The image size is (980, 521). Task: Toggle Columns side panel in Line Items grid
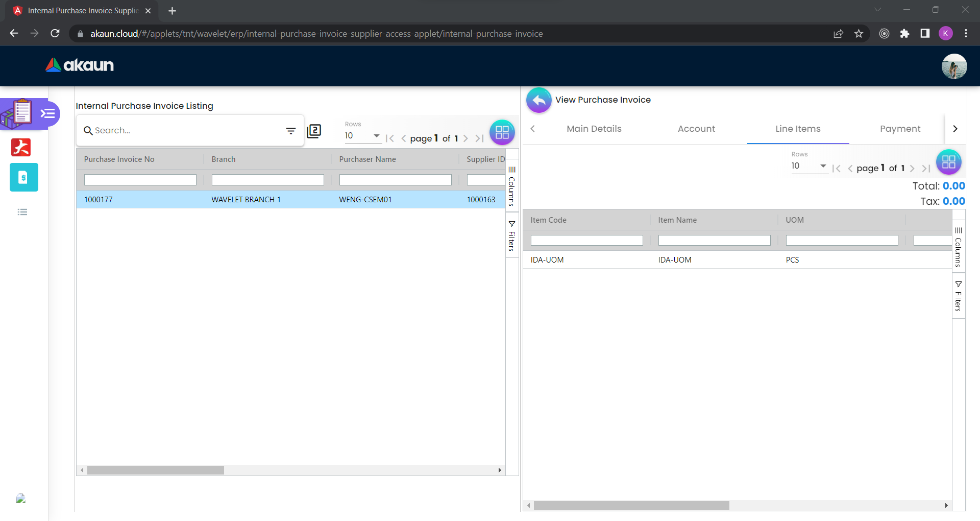click(x=959, y=247)
